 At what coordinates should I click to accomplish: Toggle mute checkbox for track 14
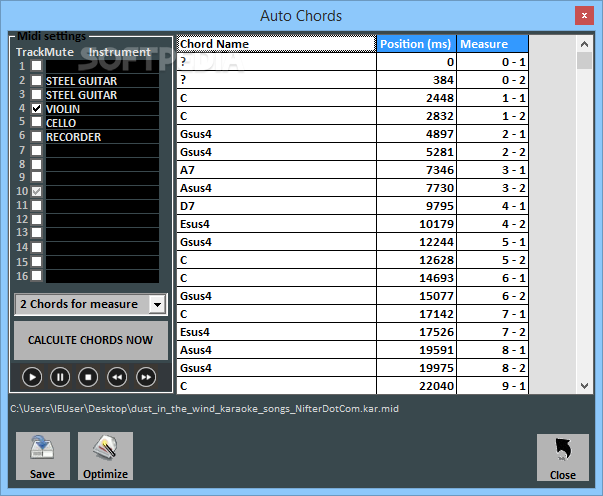coord(37,247)
